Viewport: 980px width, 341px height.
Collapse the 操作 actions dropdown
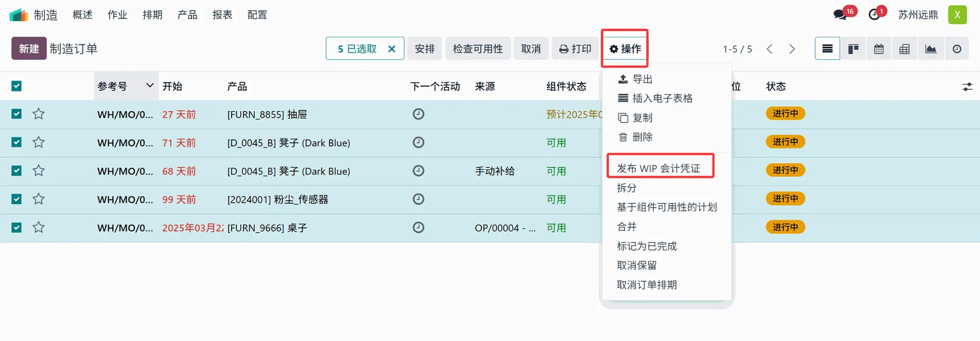625,48
